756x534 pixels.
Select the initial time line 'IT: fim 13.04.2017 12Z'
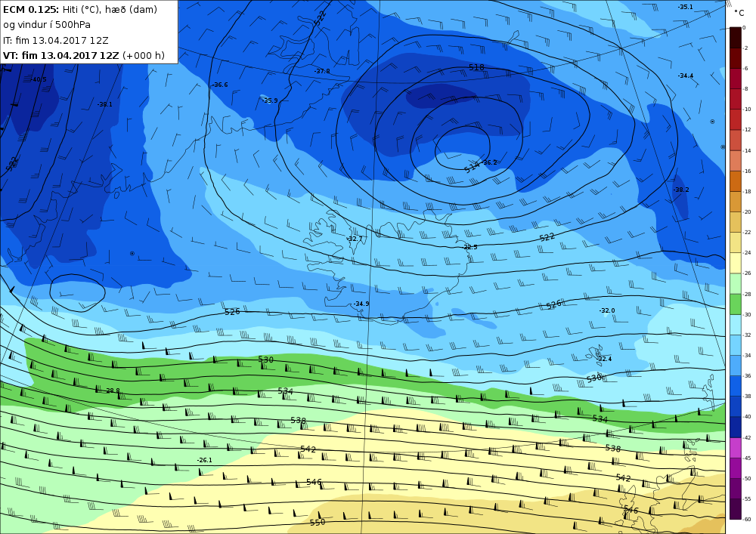55,41
